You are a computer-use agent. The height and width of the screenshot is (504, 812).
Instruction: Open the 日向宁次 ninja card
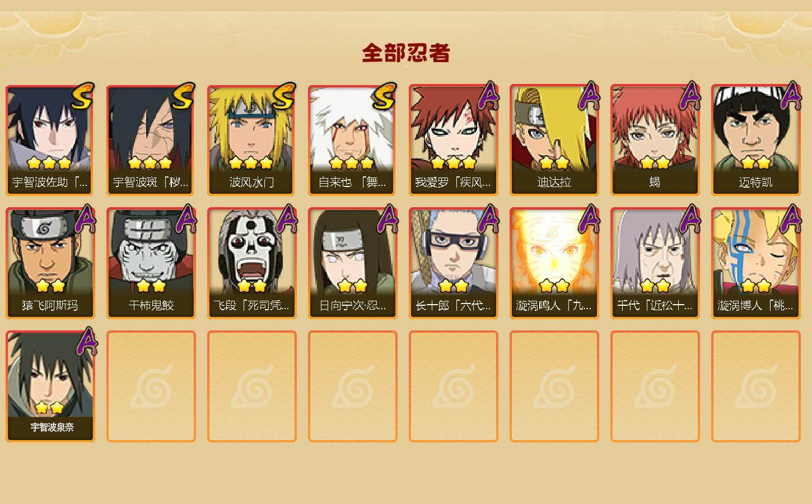[x=352, y=263]
